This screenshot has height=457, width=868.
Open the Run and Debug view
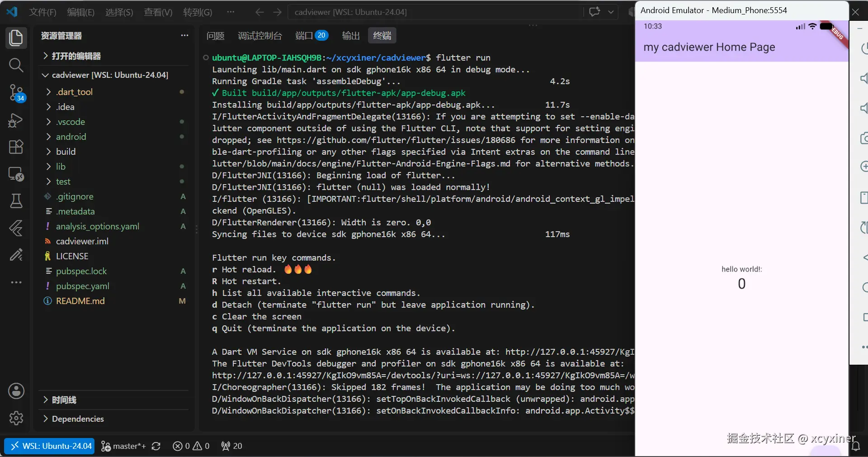[x=16, y=120]
